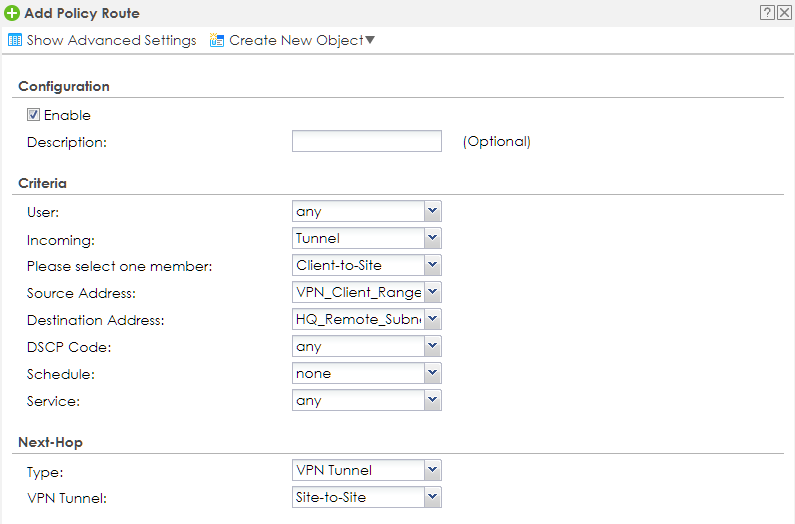Open the User dropdown
Image resolution: width=795 pixels, height=524 pixels.
pos(432,212)
